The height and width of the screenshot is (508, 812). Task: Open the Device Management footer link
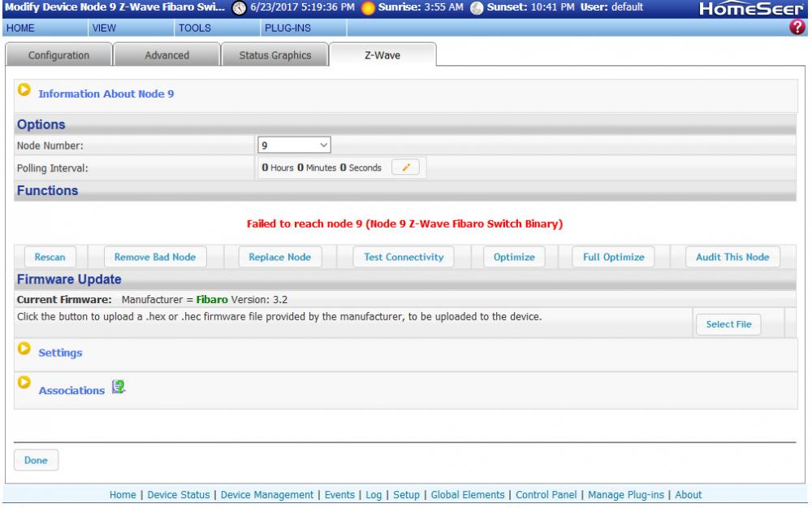point(267,494)
